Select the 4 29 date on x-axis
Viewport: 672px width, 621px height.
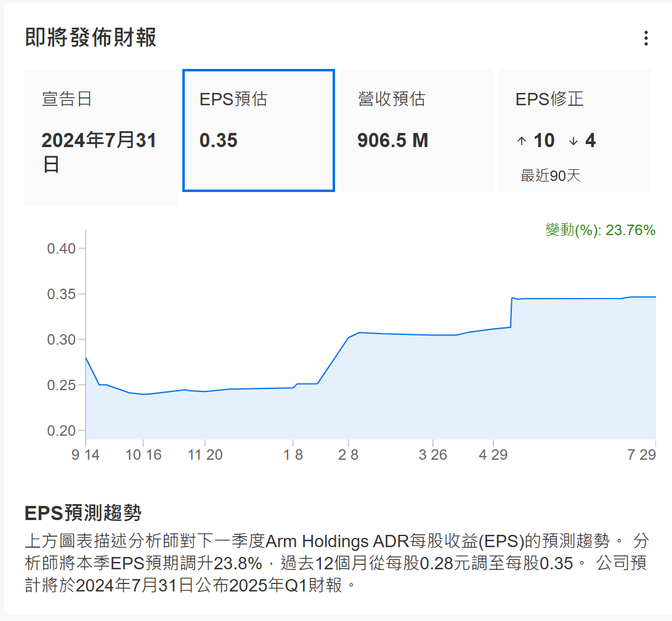click(x=493, y=454)
